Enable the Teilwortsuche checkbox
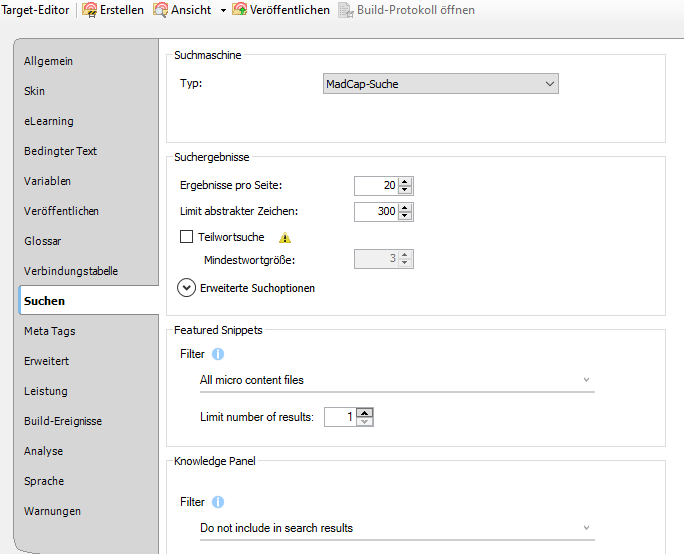 [186, 238]
